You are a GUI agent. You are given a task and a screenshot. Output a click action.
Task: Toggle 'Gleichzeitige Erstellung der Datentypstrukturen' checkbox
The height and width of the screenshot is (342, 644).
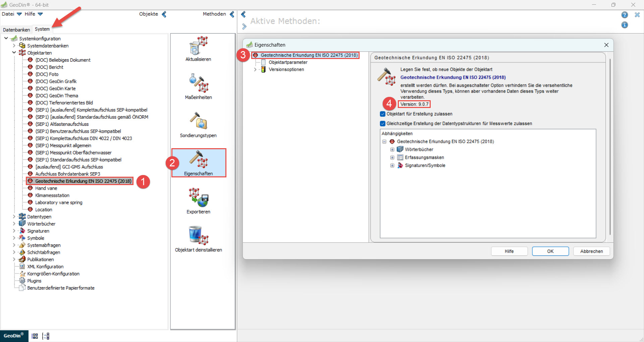coord(383,123)
